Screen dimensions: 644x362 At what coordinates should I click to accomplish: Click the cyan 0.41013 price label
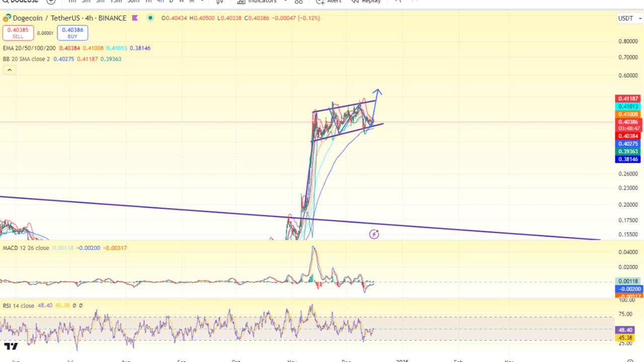628,107
